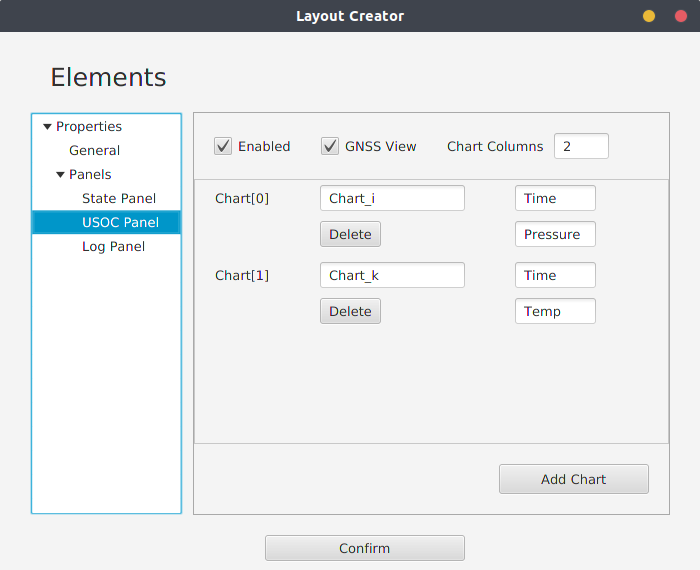Image resolution: width=700 pixels, height=570 pixels.
Task: Edit the Chart_i name field
Action: click(392, 198)
